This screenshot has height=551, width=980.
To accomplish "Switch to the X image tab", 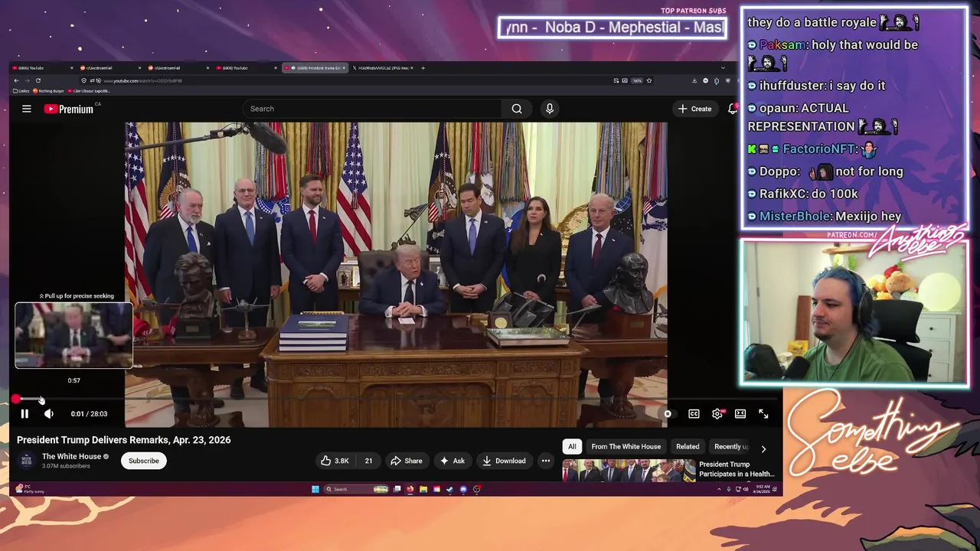I will pyautogui.click(x=383, y=68).
